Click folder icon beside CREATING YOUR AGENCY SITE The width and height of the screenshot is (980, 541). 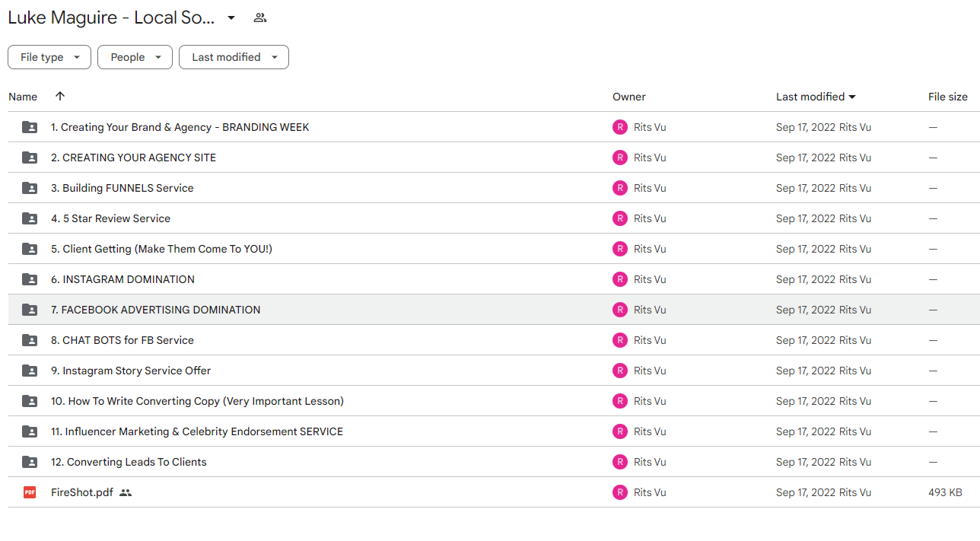[x=30, y=158]
